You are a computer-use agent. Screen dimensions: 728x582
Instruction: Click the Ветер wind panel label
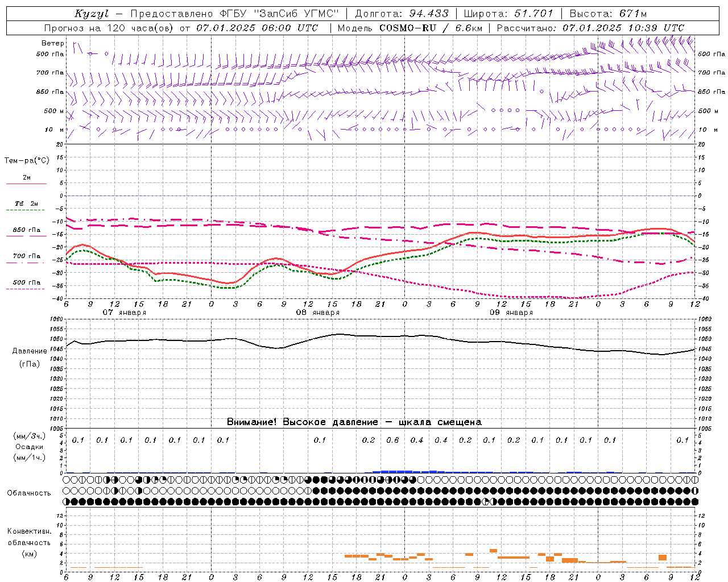pyautogui.click(x=53, y=43)
